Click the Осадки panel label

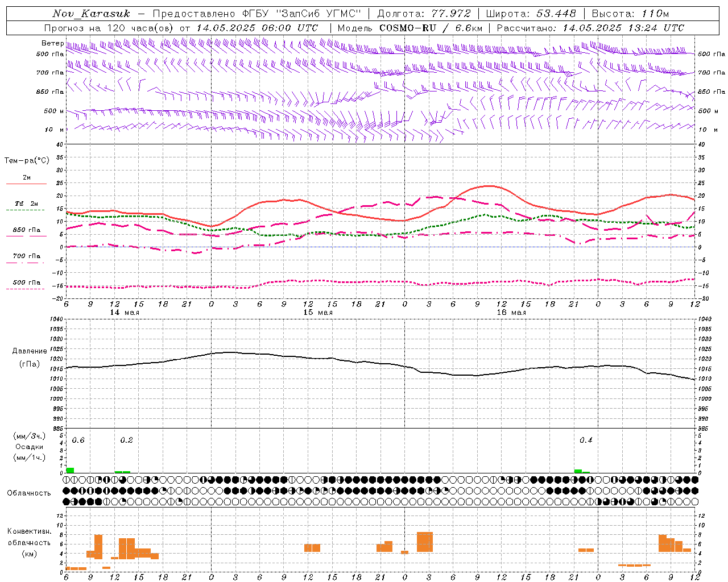29,447
